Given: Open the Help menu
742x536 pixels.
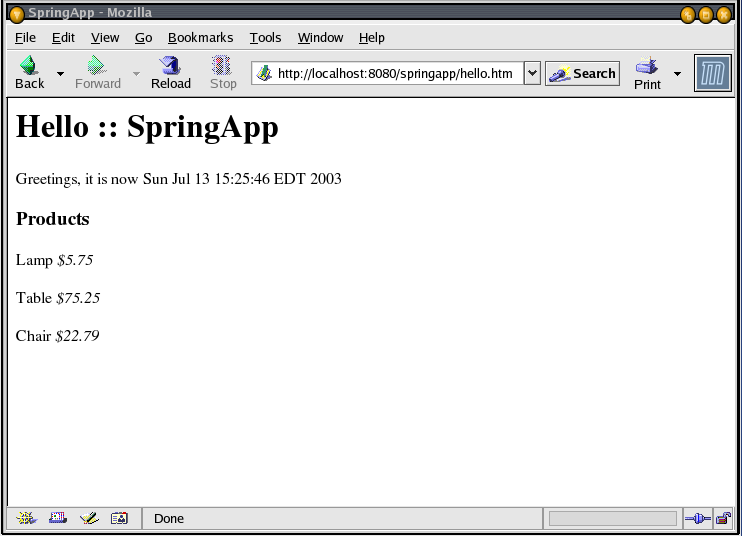Looking at the screenshot, I should click(x=371, y=37).
